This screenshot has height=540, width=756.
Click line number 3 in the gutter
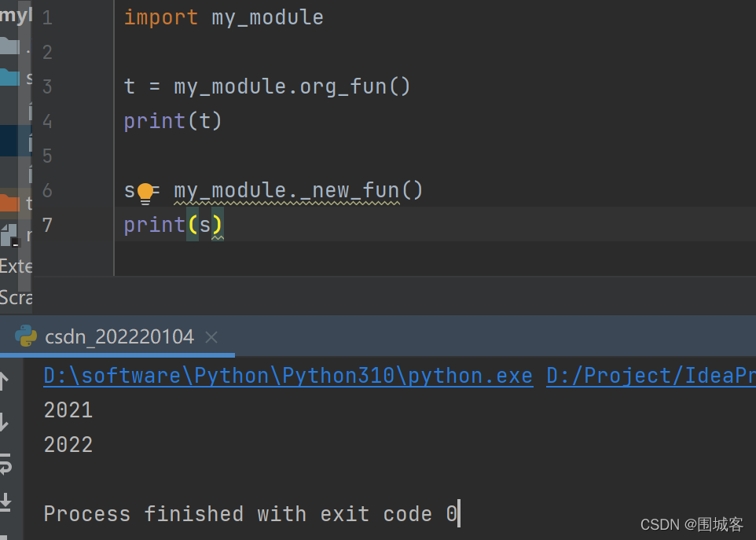[47, 86]
